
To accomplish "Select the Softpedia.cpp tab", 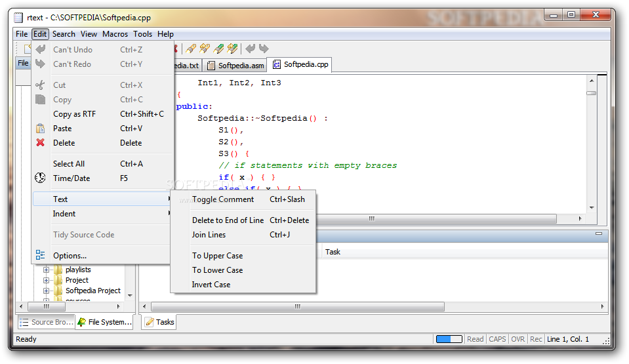I will point(300,64).
